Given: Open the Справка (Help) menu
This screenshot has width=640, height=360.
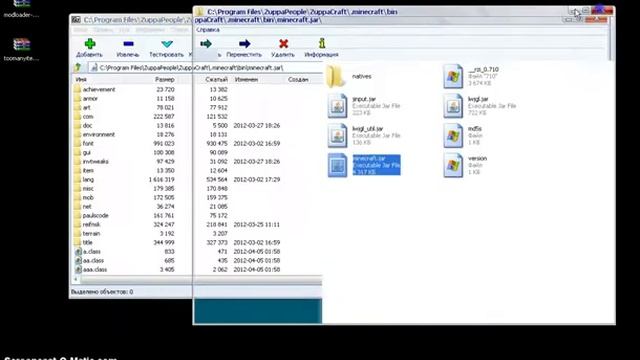Looking at the screenshot, I should click(208, 30).
